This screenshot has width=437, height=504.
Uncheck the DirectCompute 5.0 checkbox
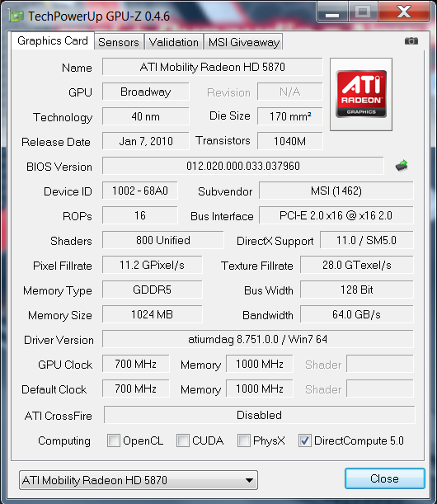click(304, 440)
